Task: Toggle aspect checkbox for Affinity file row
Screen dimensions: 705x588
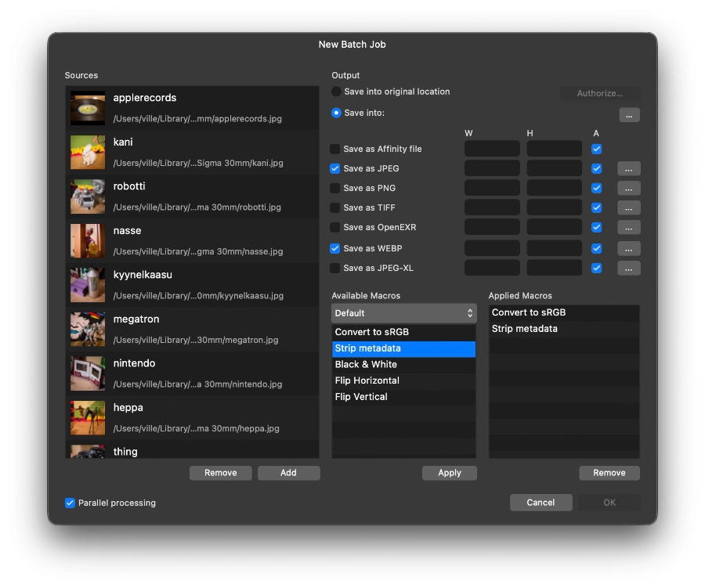Action: [x=596, y=149]
